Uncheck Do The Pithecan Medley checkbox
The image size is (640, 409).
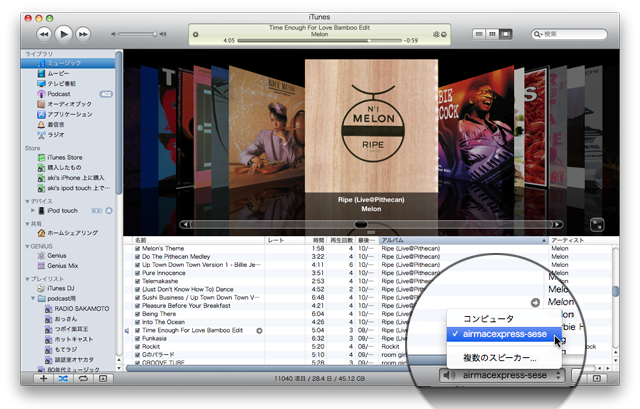coord(138,257)
